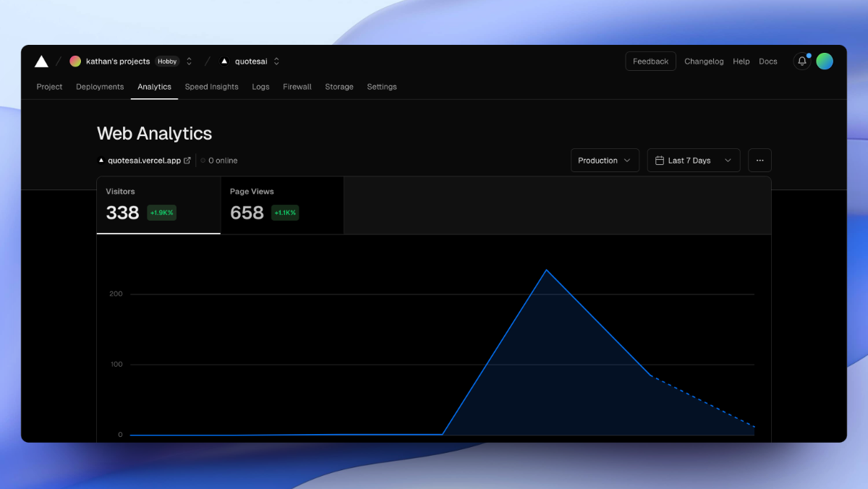This screenshot has width=868, height=489.
Task: Click the Feedback button
Action: pyautogui.click(x=650, y=61)
